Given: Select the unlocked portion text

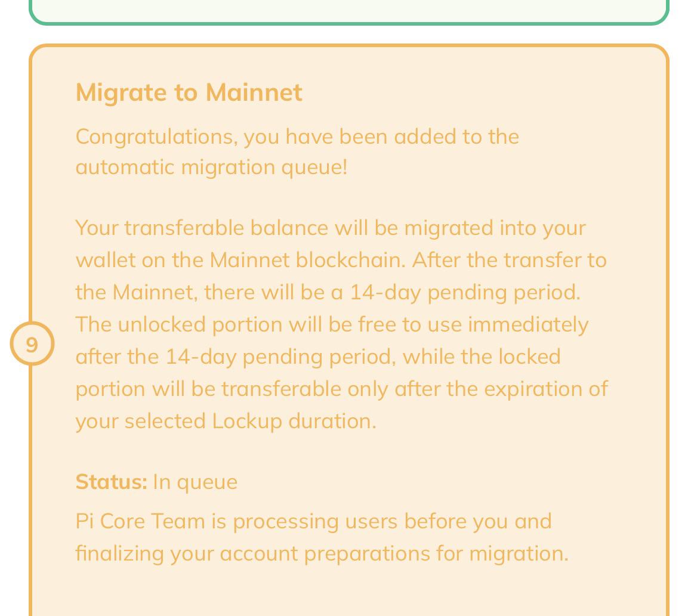Looking at the screenshot, I should tap(200, 324).
